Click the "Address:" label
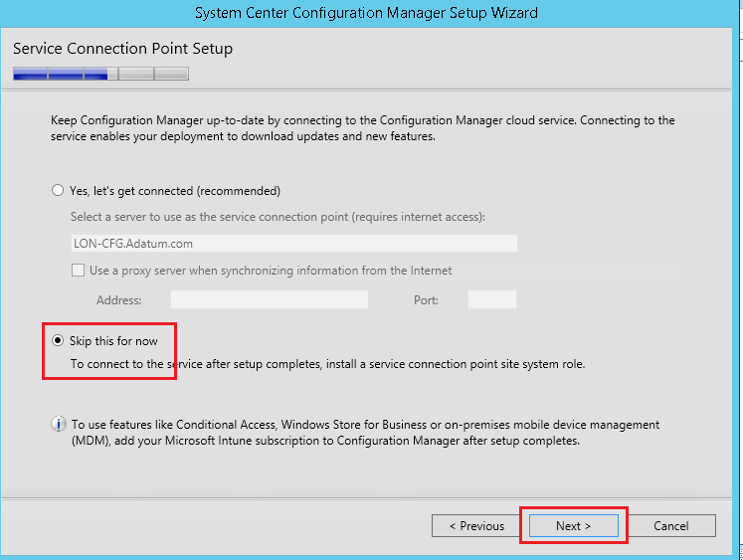This screenshot has height=560, width=743. 119,300
